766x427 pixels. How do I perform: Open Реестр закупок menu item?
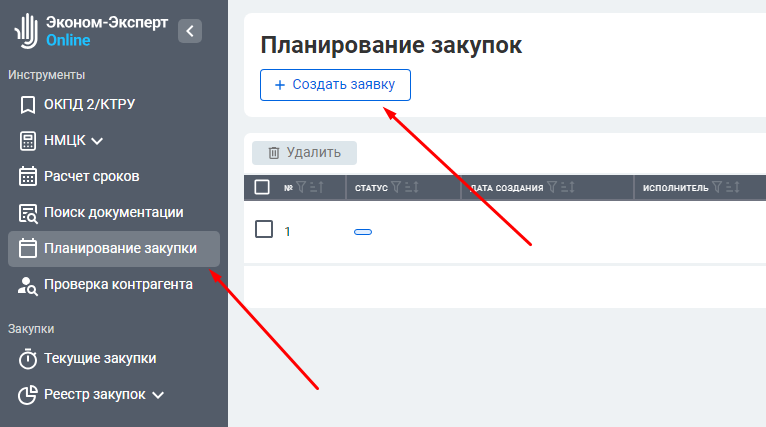[114, 395]
